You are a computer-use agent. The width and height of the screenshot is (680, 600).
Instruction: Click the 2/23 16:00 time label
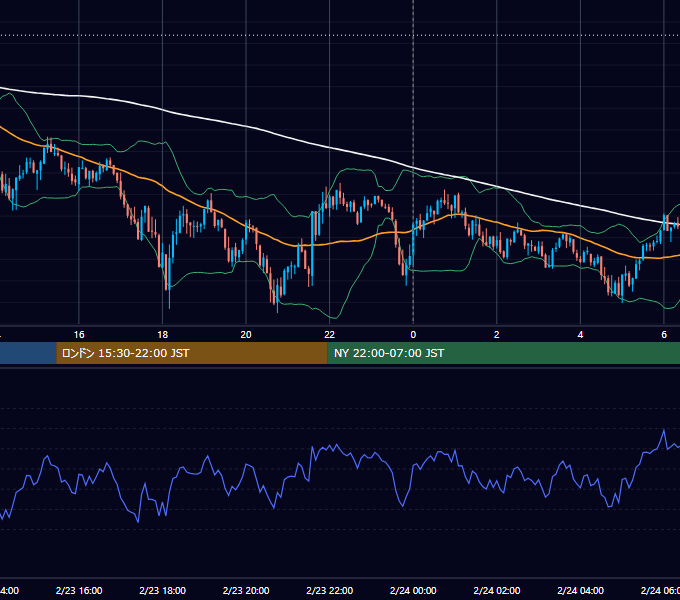pos(79,590)
